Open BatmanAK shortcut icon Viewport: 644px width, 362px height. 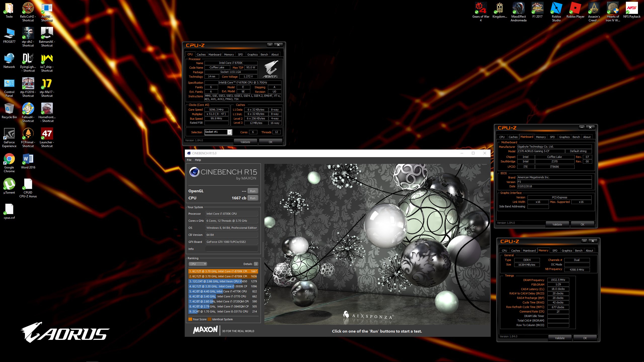[47, 37]
